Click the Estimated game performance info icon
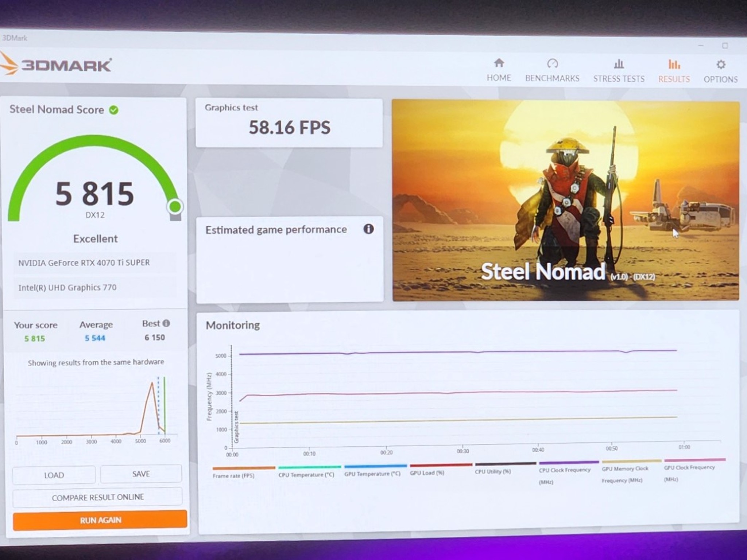The image size is (747, 560). coord(368,229)
